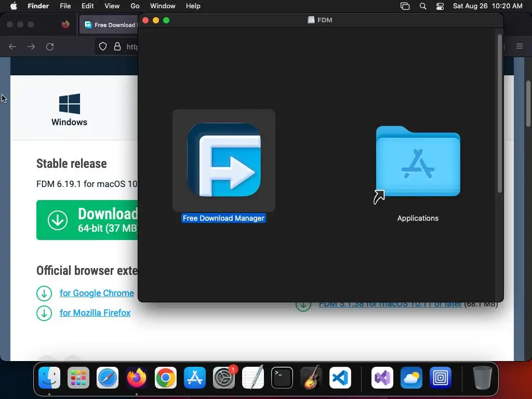Click the Stable release heading
Screen dimensions: 532x399
pyautogui.click(x=72, y=164)
